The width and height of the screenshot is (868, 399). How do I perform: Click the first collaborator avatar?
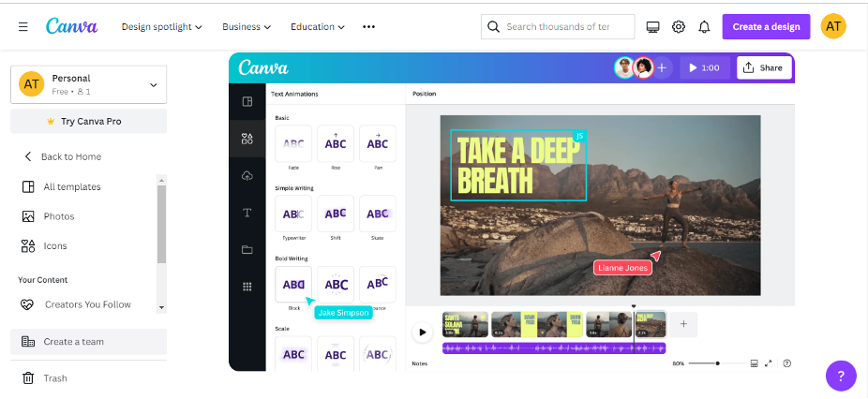point(624,67)
